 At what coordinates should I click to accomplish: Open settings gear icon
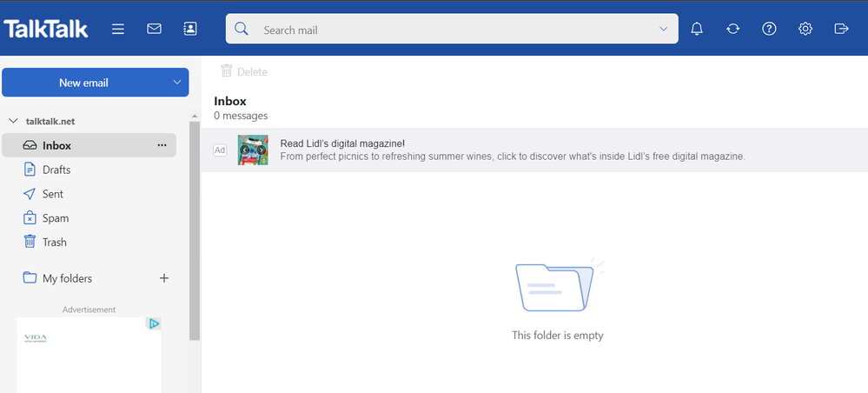(805, 29)
